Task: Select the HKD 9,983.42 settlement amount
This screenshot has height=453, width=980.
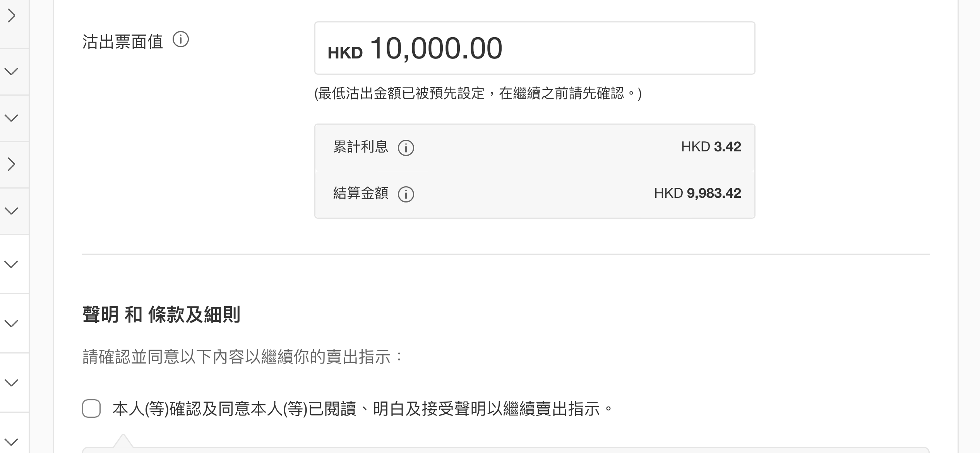Action: tap(697, 193)
